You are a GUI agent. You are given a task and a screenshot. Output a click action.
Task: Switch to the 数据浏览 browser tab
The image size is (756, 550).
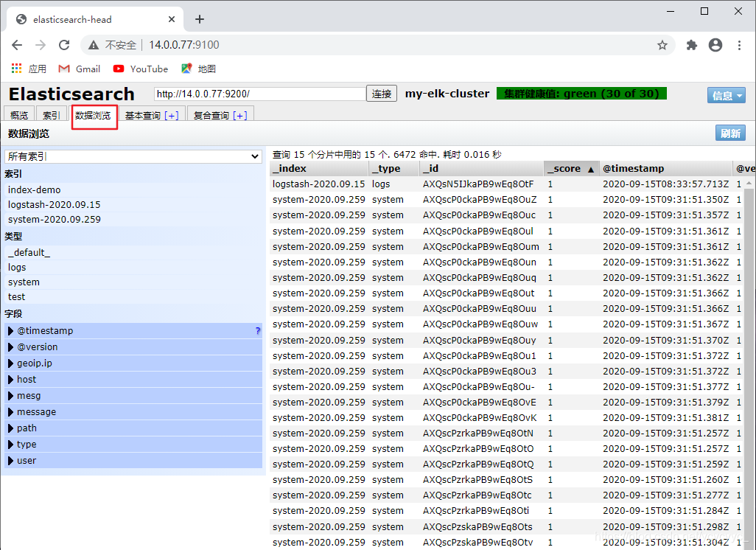point(93,115)
